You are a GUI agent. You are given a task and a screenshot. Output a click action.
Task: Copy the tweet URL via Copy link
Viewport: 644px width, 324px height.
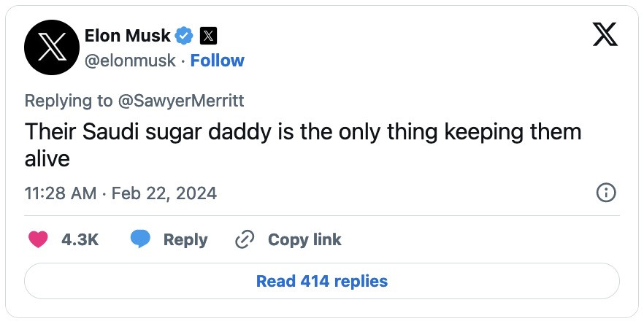tap(304, 240)
